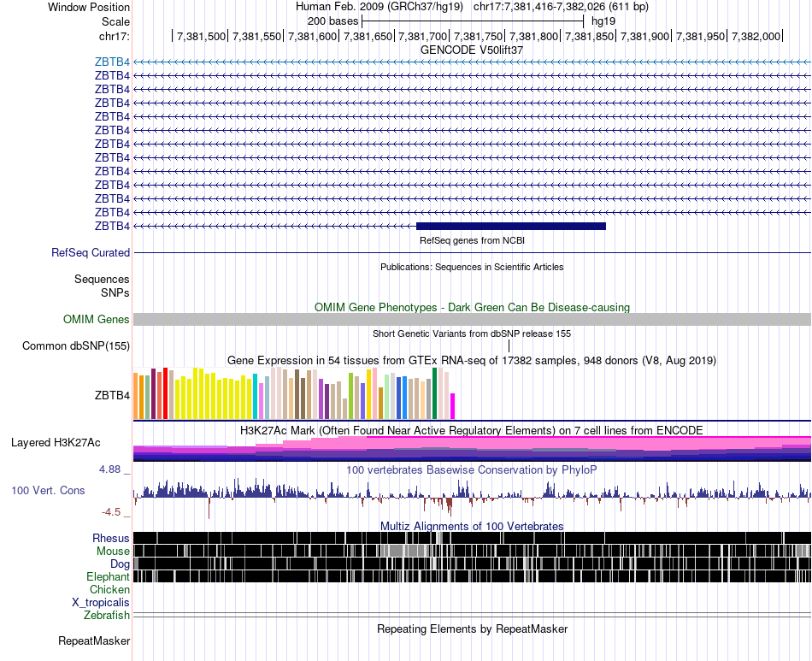The image size is (812, 661).
Task: Click the 7,381,650 ruler position
Action: pyautogui.click(x=368, y=36)
